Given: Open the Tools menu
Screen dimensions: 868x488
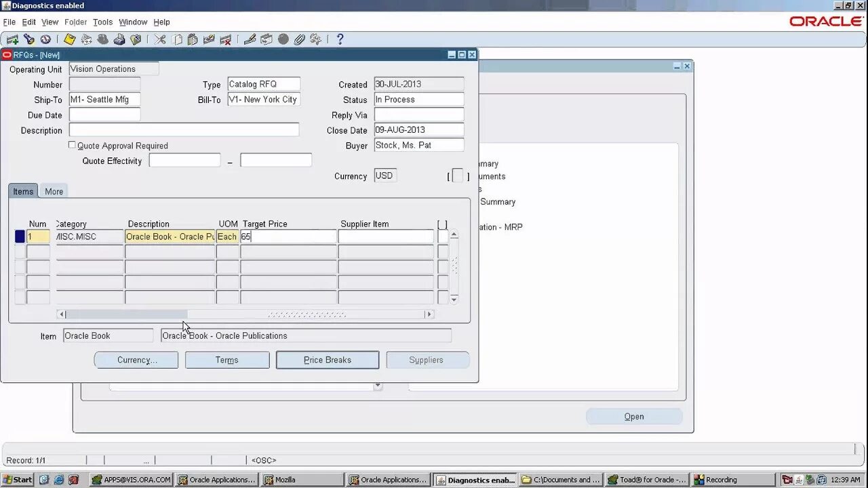Looking at the screenshot, I should click(x=102, y=22).
